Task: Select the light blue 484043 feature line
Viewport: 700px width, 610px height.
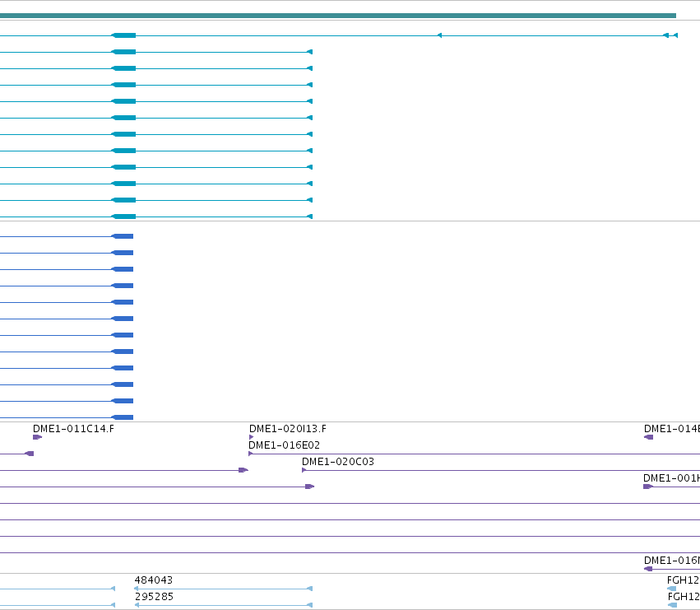Action: coord(223,589)
